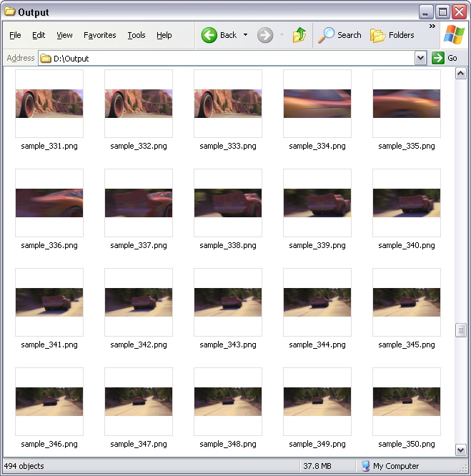Click the file name sample_350.png
Image resolution: width=471 pixels, height=476 pixels.
(407, 444)
